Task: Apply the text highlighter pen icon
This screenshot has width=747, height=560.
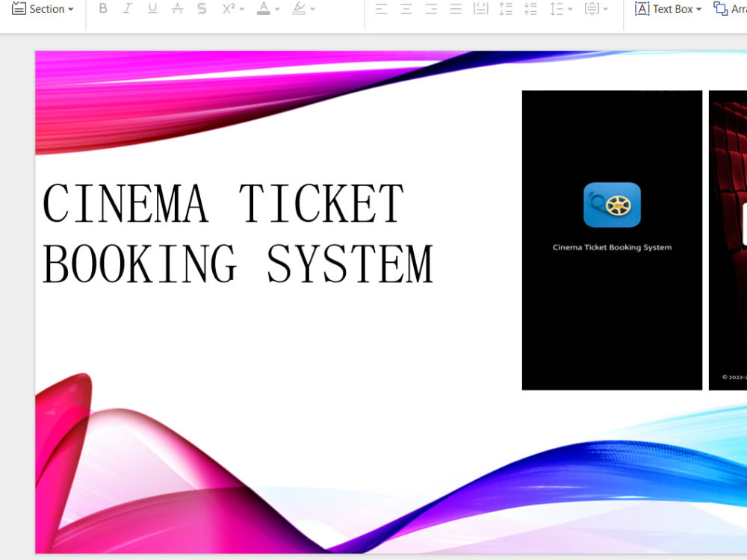Action: pos(300,8)
